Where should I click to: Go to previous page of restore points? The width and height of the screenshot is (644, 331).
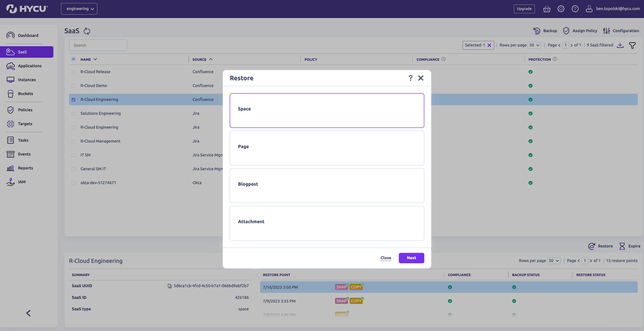tap(578, 261)
